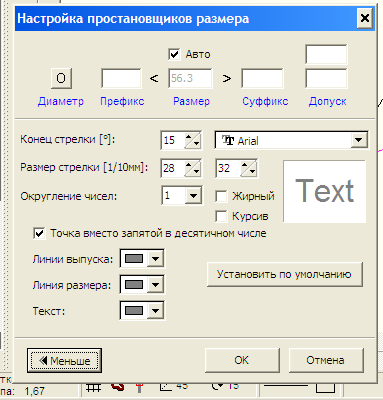This screenshot has width=383, height=400.
Task: Click the Префикс label link
Action: click(122, 101)
